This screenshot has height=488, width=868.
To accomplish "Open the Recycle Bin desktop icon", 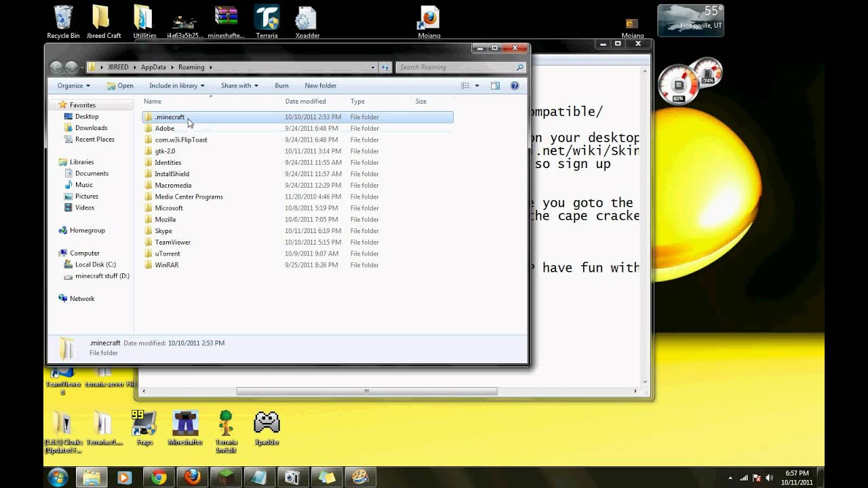I will 63,20.
